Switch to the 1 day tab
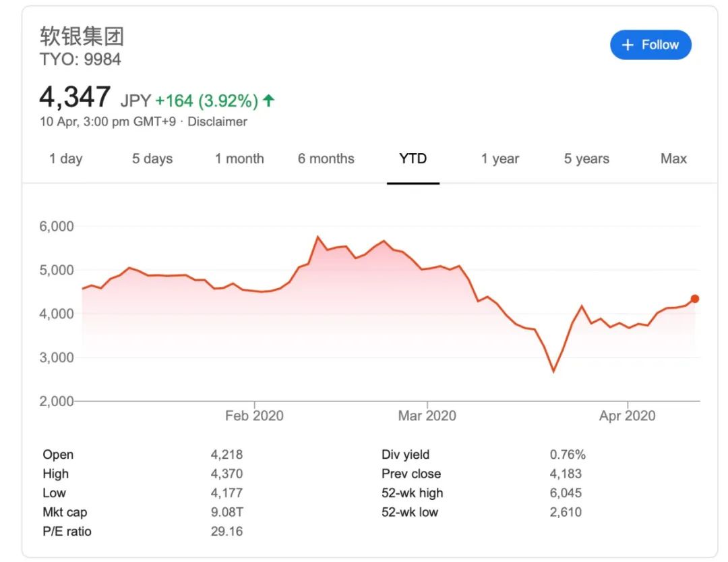728x562 pixels. [x=66, y=159]
